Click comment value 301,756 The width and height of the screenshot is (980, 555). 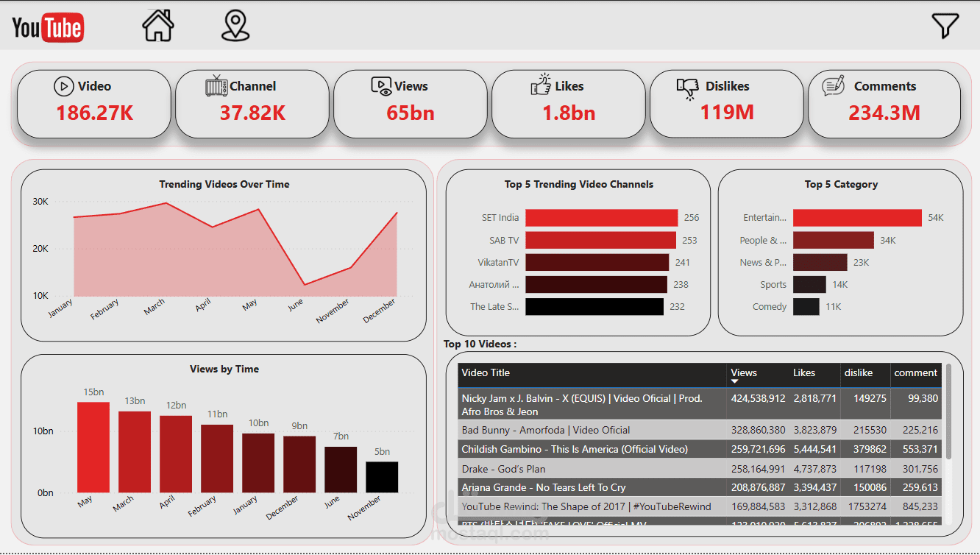pyautogui.click(x=918, y=469)
